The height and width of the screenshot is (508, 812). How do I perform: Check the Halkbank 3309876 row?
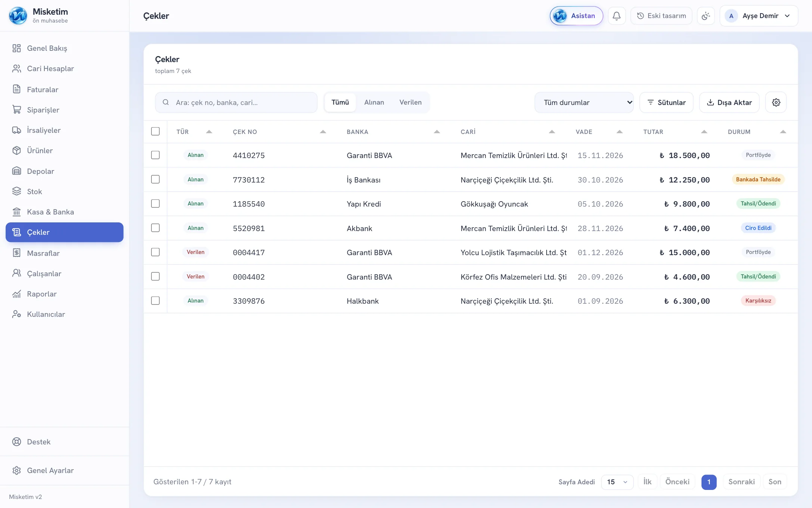click(x=155, y=301)
